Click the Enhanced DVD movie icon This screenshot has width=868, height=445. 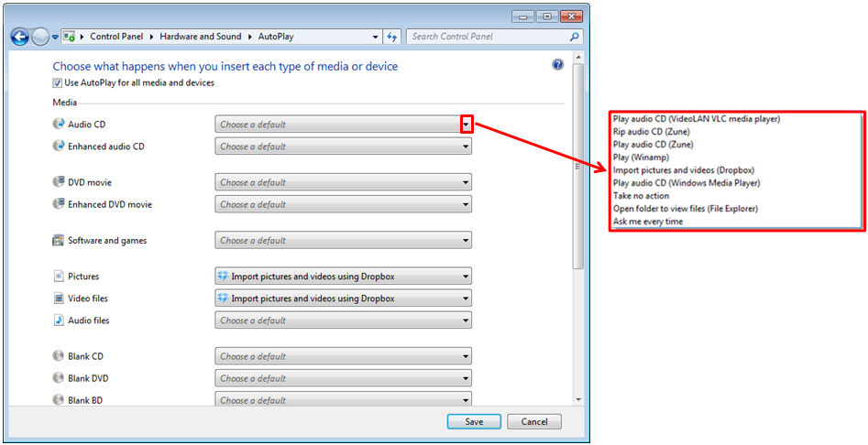pyautogui.click(x=58, y=204)
